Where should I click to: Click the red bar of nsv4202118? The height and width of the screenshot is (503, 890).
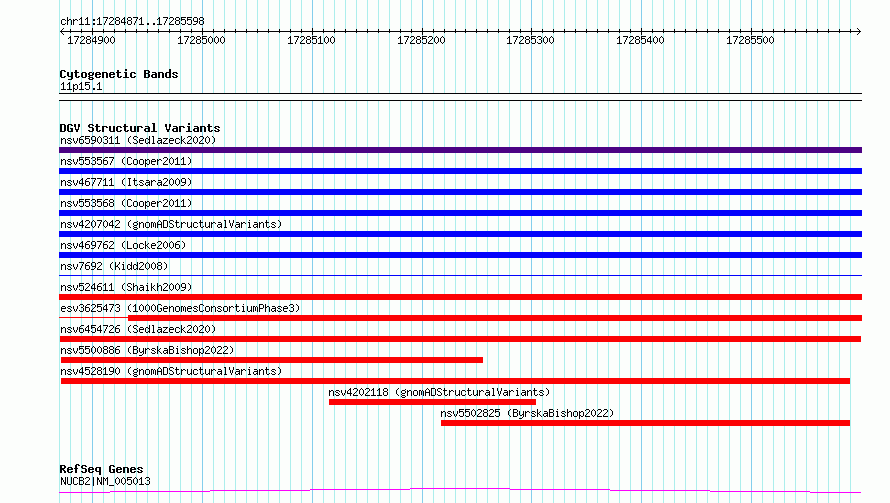432,402
